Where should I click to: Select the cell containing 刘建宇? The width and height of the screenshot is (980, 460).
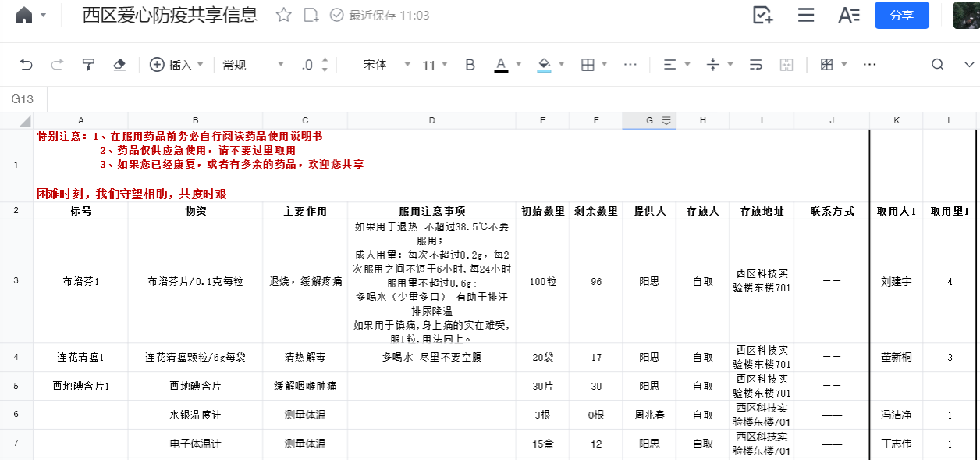896,281
